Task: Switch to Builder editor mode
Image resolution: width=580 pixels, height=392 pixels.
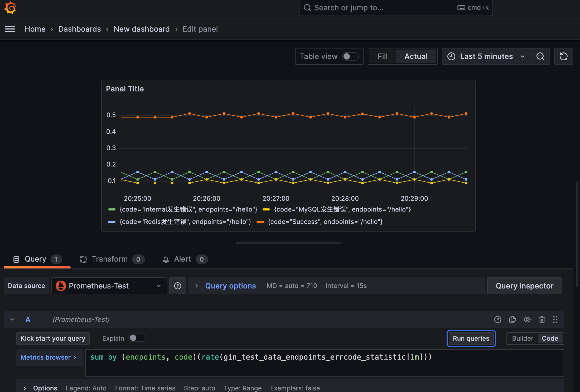Action: point(523,339)
